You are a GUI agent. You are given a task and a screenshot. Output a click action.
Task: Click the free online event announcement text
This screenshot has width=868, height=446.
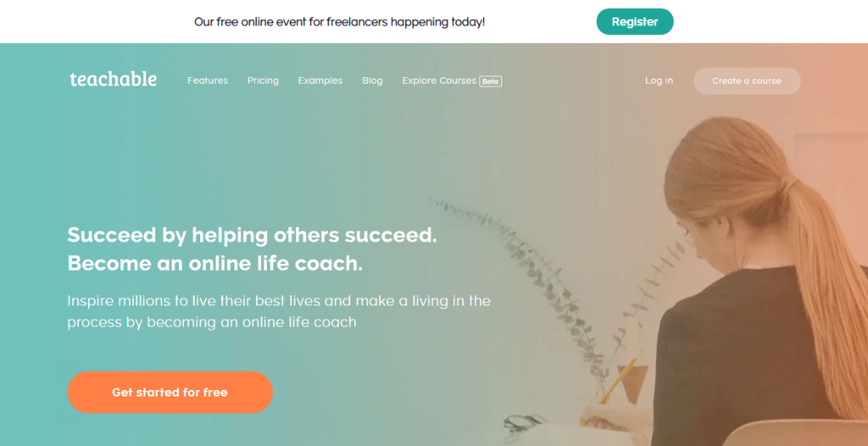(339, 22)
